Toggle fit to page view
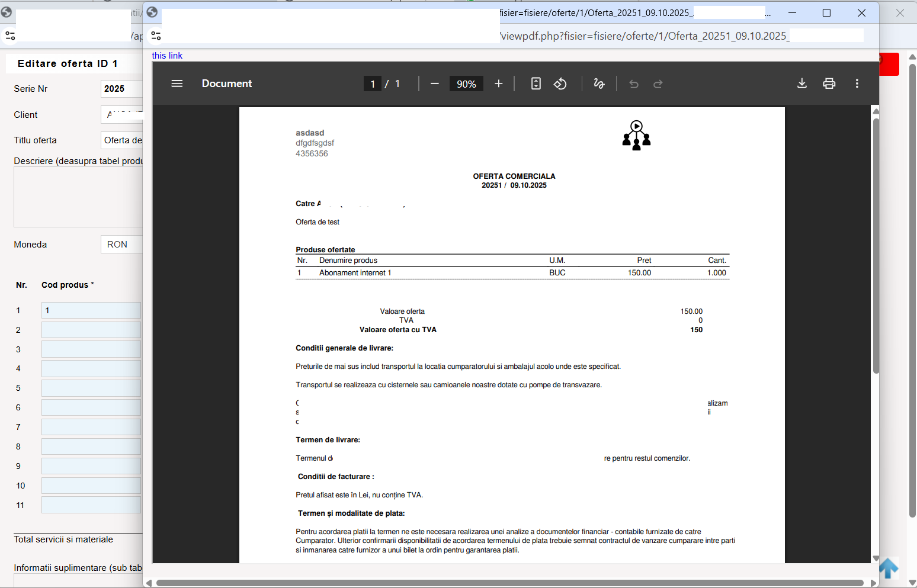Screen dimensions: 917x588 click(x=536, y=83)
